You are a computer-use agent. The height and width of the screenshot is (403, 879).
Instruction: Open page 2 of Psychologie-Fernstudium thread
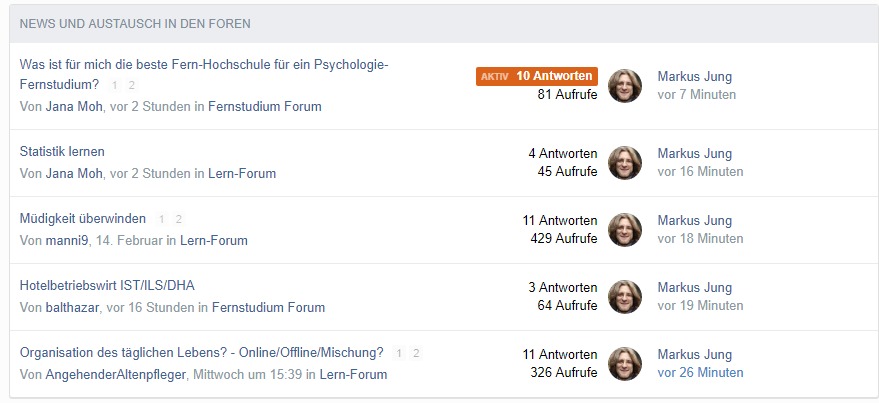tap(131, 85)
